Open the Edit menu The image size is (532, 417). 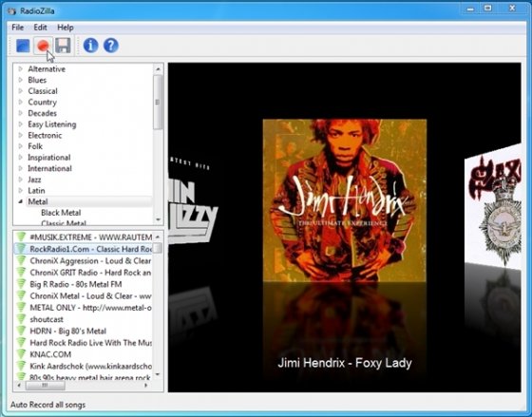[x=40, y=28]
